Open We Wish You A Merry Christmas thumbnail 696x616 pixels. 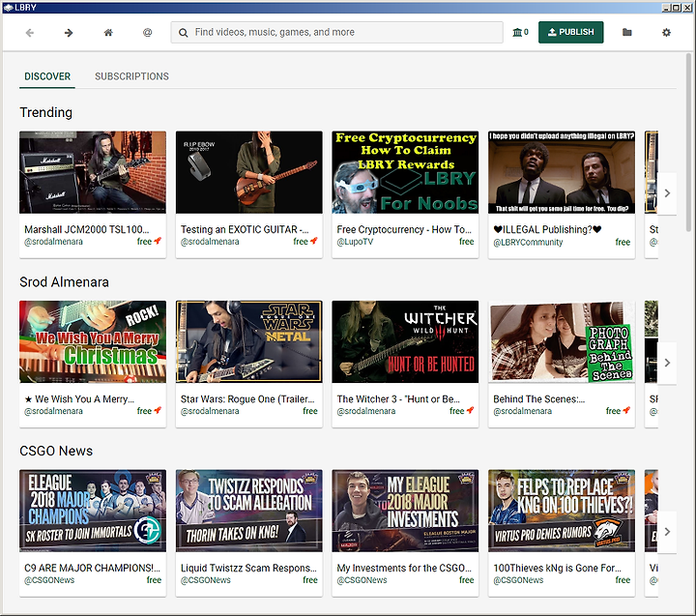(x=93, y=341)
